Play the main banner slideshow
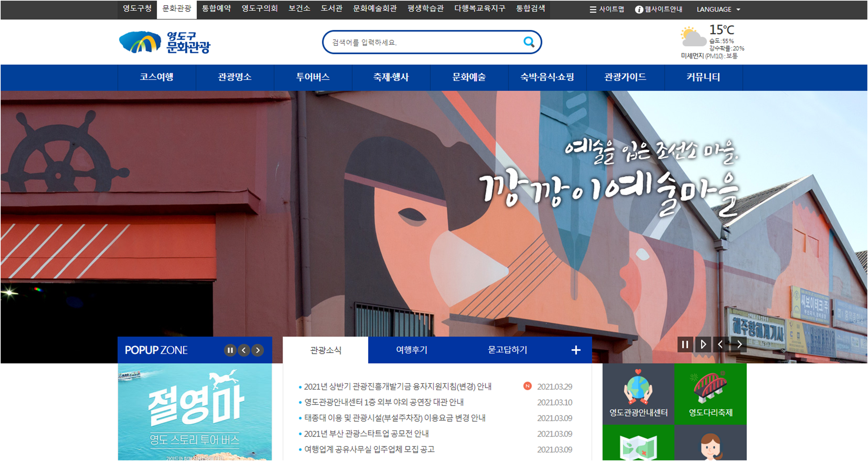Screen dimensions: 868x461 703,344
